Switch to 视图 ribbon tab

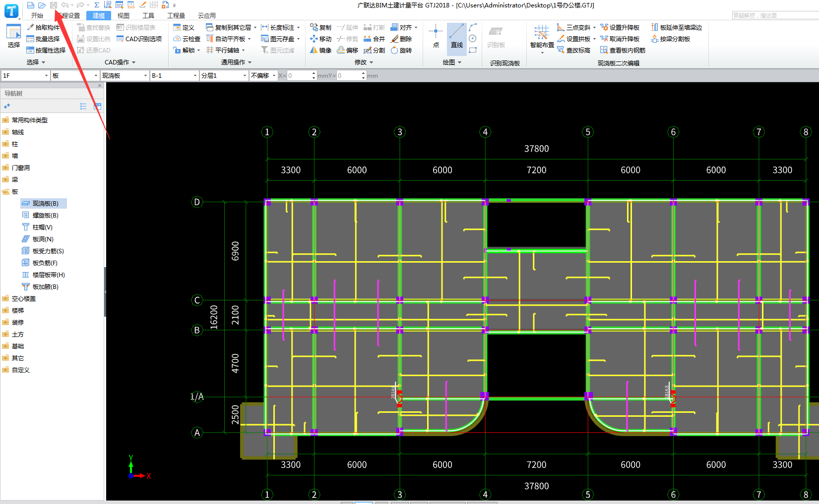124,15
